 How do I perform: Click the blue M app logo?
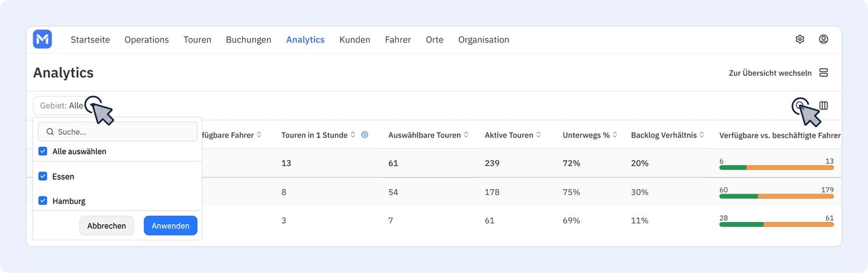43,39
